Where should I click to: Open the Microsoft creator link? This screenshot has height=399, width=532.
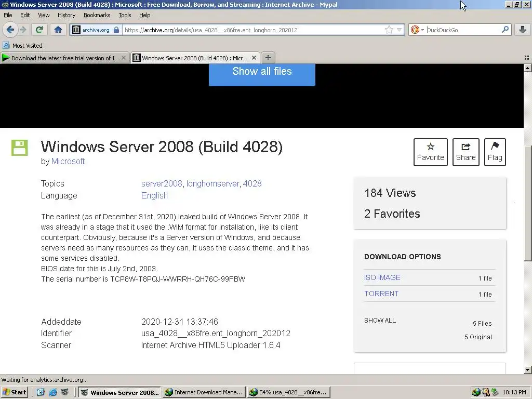click(x=68, y=162)
